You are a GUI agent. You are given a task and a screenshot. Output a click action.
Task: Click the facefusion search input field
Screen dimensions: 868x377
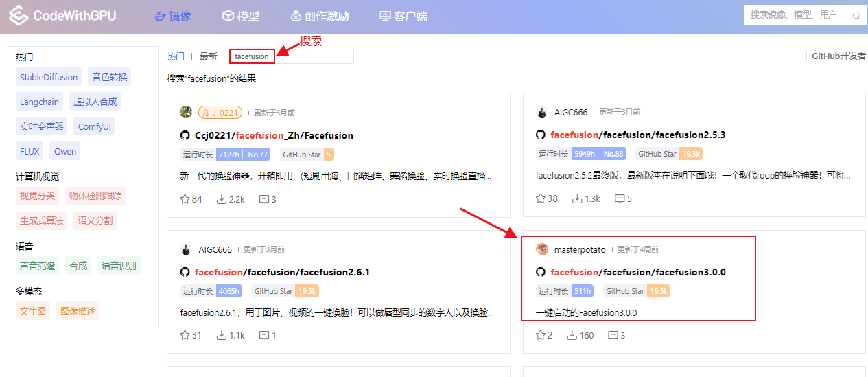coord(292,56)
